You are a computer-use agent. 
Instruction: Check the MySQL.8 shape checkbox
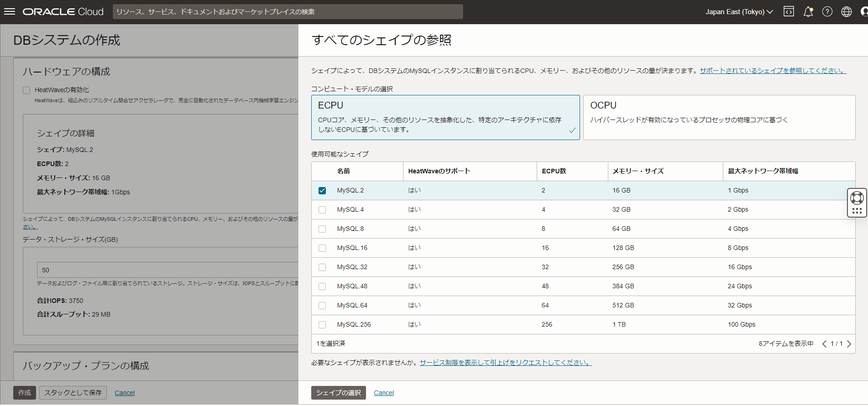tap(322, 229)
